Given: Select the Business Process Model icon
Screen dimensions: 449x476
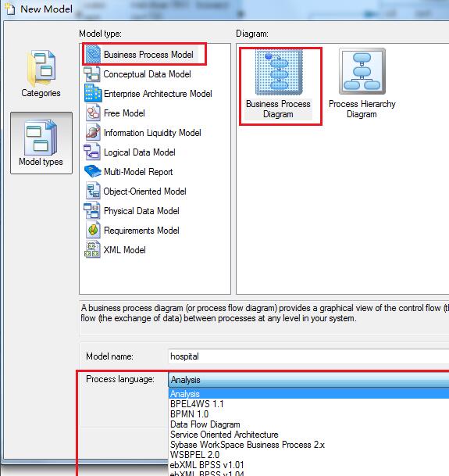Looking at the screenshot, I should point(93,55).
